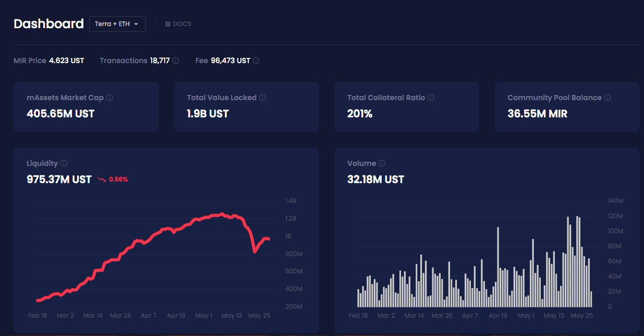Click the info icon next to Transactions

point(176,61)
